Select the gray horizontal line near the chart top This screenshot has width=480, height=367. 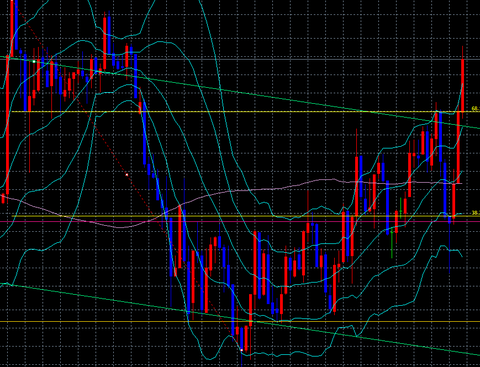point(240,59)
